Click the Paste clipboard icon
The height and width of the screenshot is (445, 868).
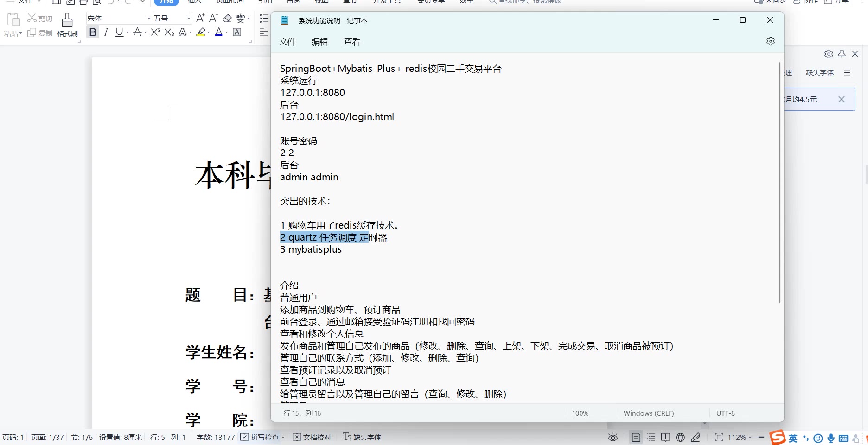(13, 20)
